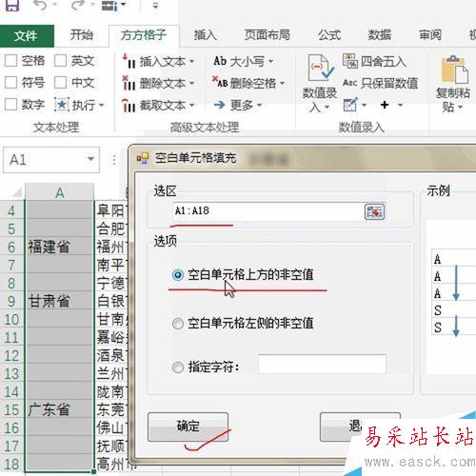Switch to the 页面布局 tab
The width and height of the screenshot is (476, 476).
point(268,35)
